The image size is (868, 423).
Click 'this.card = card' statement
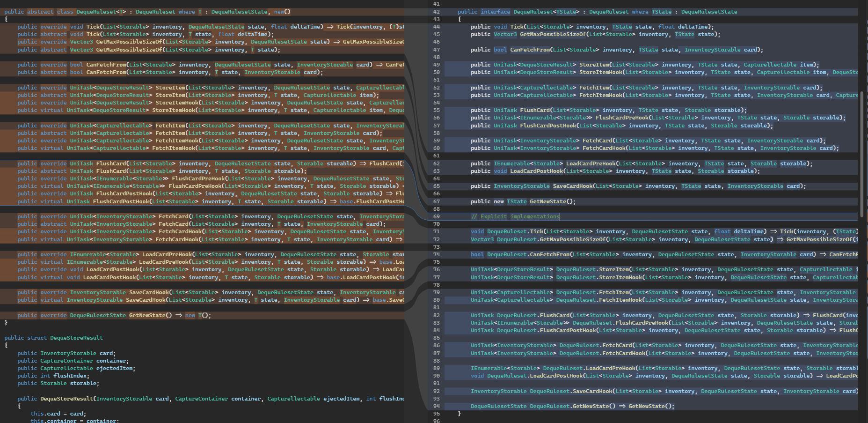point(58,414)
